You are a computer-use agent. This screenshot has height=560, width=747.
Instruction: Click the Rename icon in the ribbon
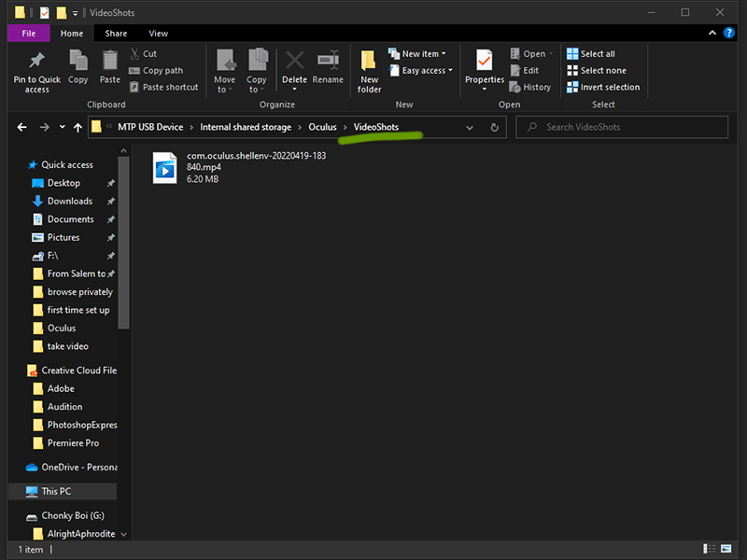328,63
